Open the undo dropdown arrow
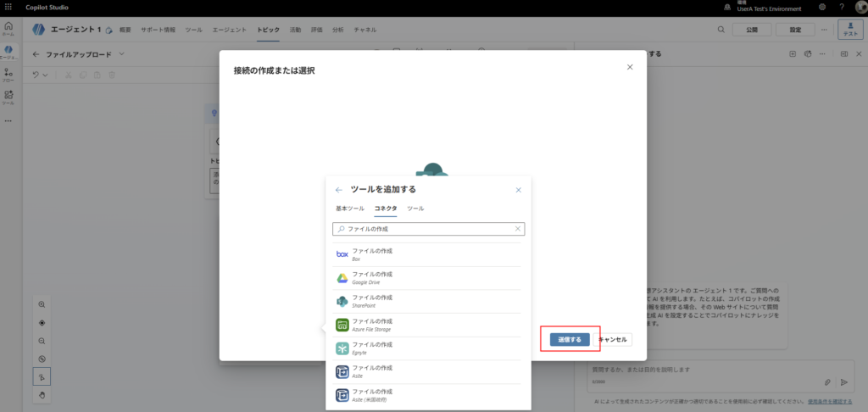Image resolution: width=868 pixels, height=412 pixels. (x=45, y=75)
